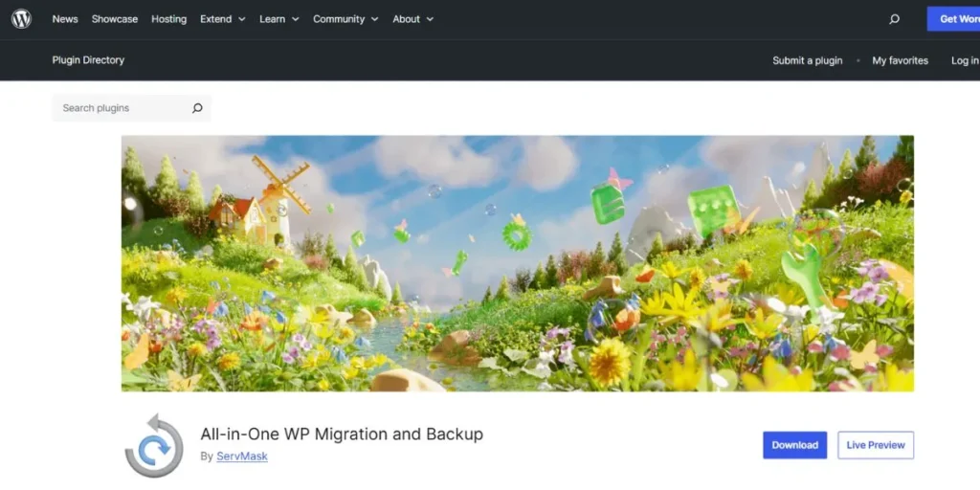The image size is (980, 490).
Task: Open the site search magnifier icon
Action: click(x=895, y=19)
